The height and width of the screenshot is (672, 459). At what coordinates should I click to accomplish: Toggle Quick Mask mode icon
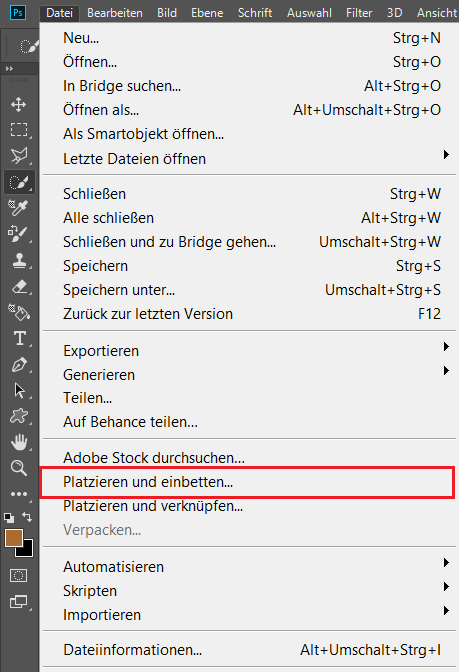tap(18, 575)
